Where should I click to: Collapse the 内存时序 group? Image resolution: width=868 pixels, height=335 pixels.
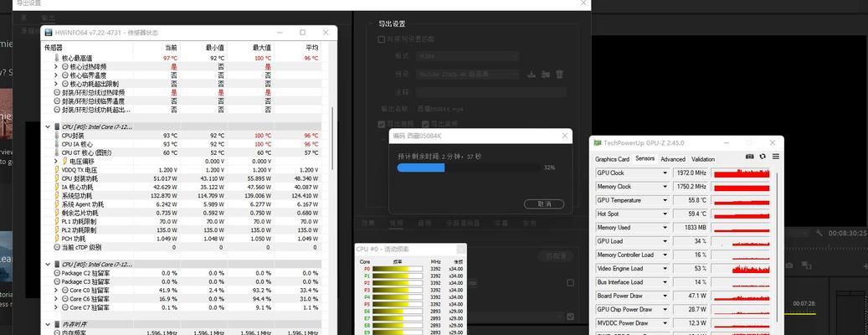click(49, 324)
